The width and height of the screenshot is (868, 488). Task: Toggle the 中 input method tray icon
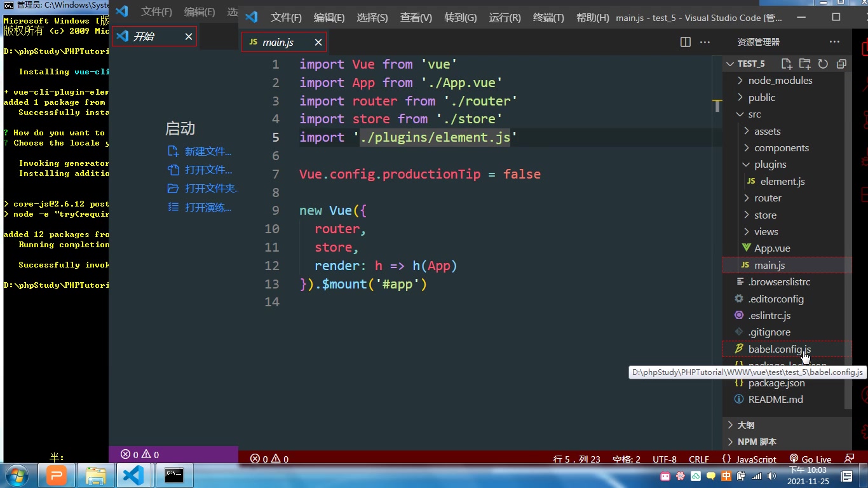[x=726, y=476]
